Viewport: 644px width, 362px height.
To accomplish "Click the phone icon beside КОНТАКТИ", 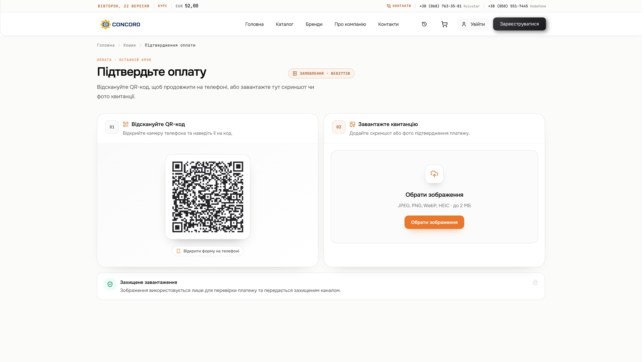I will click(x=389, y=6).
